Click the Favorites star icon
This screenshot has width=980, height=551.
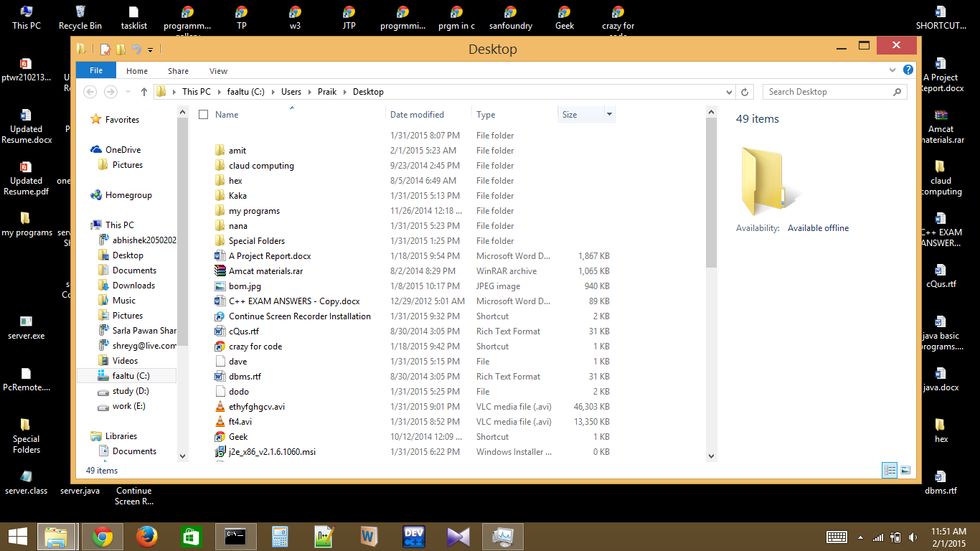pyautogui.click(x=96, y=120)
